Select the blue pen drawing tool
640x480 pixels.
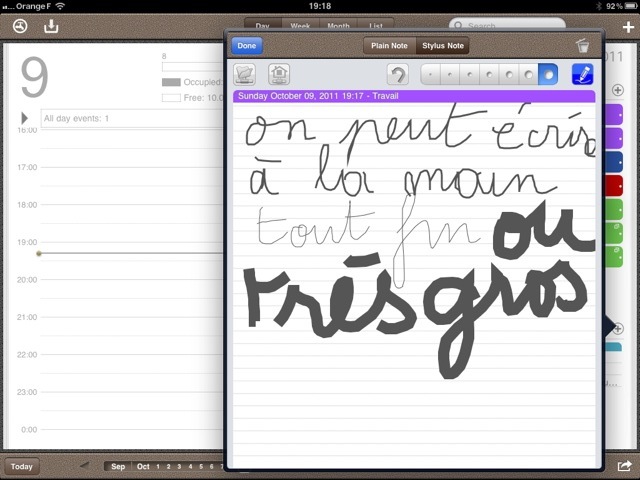pos(581,75)
